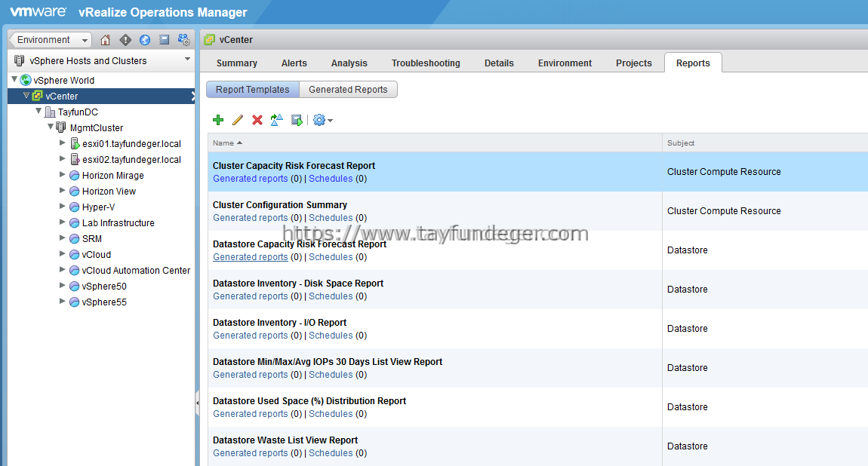Open the gear actions dropdown in the report toolbar
Image resolution: width=868 pixels, height=466 pixels.
coord(323,120)
